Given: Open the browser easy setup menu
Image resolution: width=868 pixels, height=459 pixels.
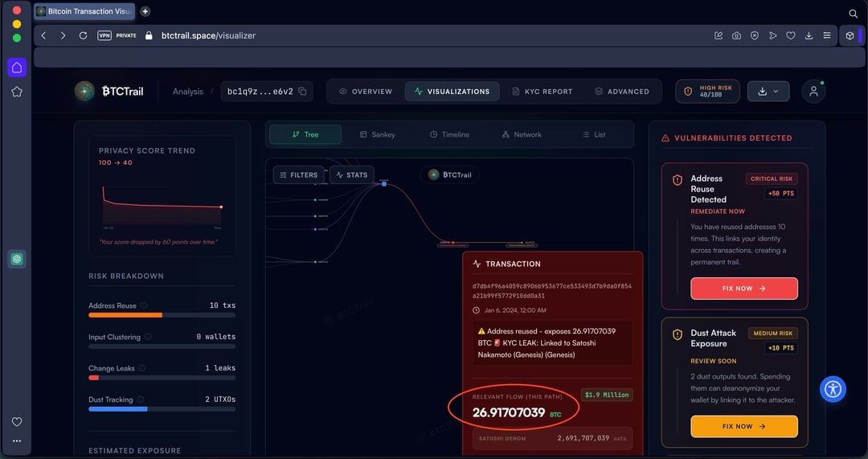Looking at the screenshot, I should tap(825, 35).
